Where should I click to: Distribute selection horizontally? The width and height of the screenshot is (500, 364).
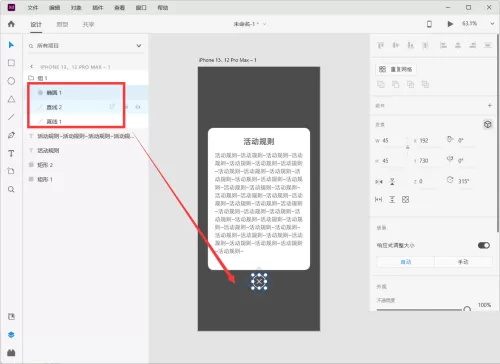click(488, 45)
